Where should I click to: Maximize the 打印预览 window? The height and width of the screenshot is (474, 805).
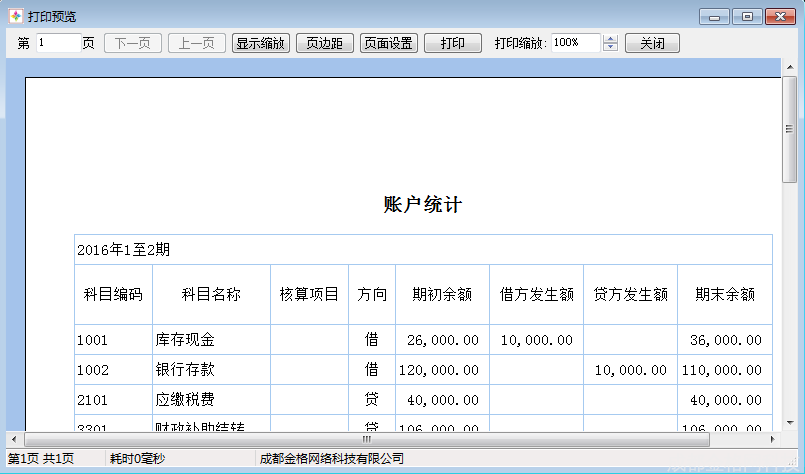point(746,16)
